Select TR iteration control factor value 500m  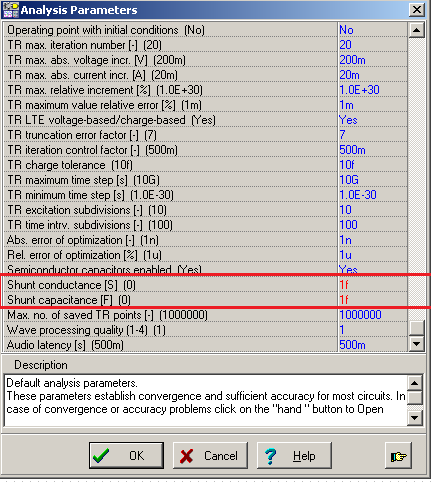click(352, 150)
